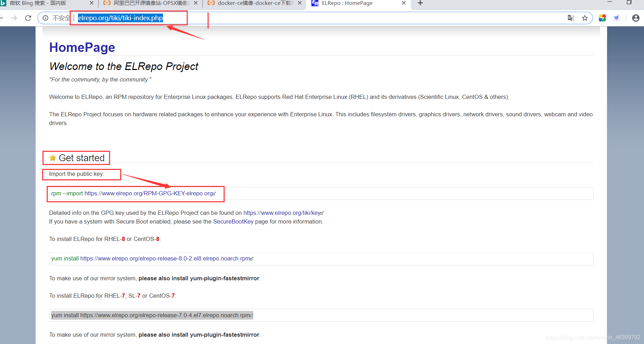The width and height of the screenshot is (644, 344).
Task: Open the blue bird extension icon
Action: coord(616,18)
